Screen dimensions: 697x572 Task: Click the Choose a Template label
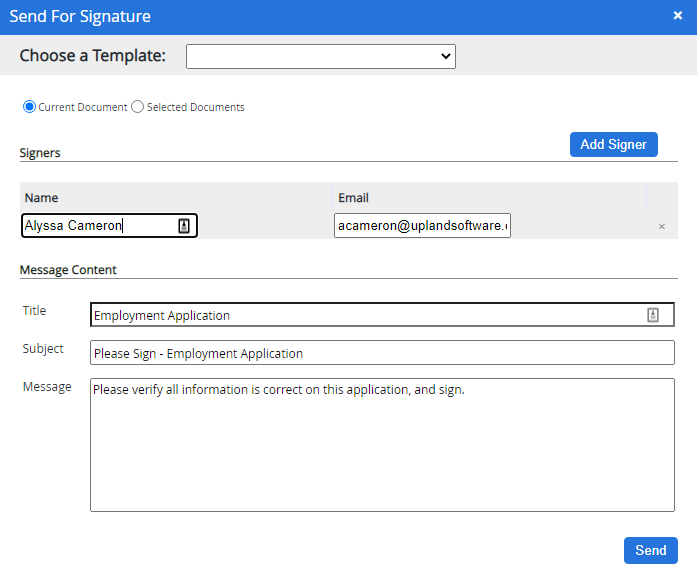coord(93,56)
